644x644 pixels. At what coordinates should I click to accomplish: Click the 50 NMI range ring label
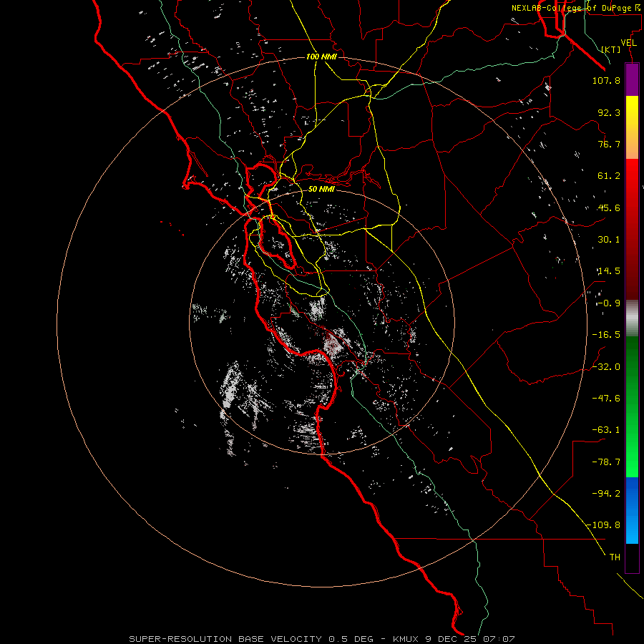tap(321, 189)
